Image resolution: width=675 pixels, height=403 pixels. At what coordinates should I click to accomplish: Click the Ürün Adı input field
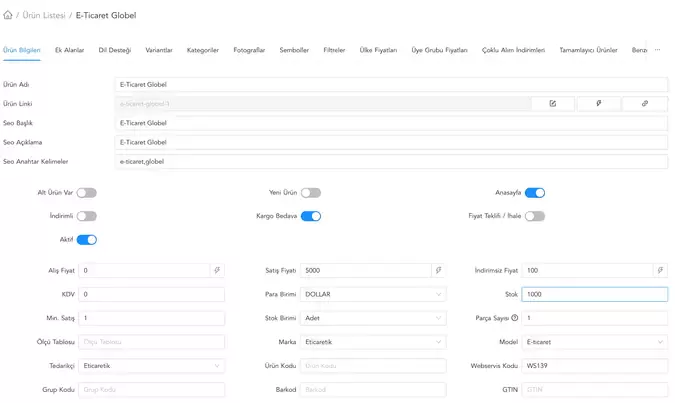click(391, 84)
